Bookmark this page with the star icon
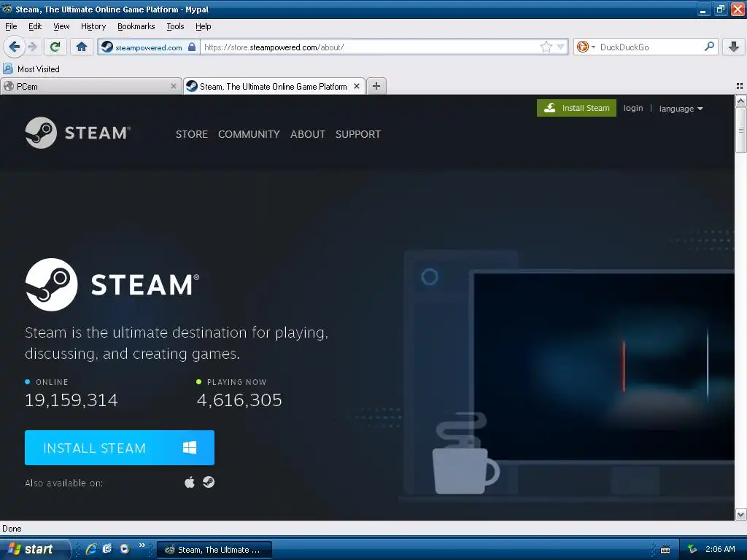Viewport: 747px width, 560px height. click(x=546, y=47)
